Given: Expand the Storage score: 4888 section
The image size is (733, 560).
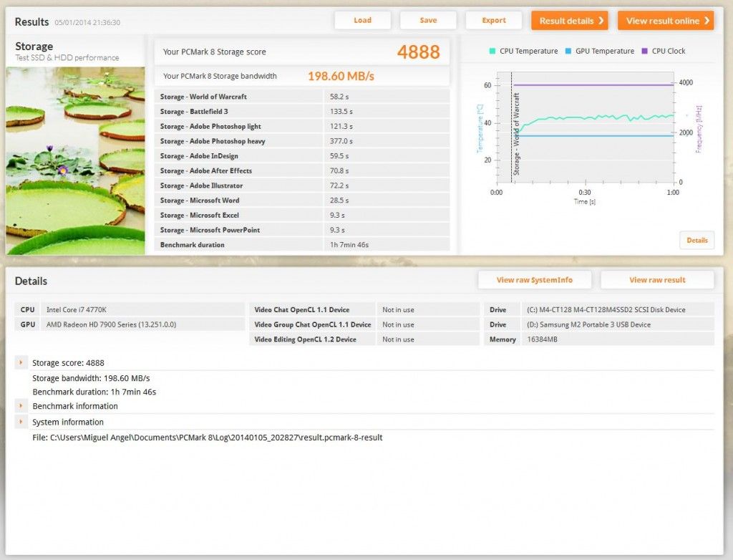Looking at the screenshot, I should (21, 362).
